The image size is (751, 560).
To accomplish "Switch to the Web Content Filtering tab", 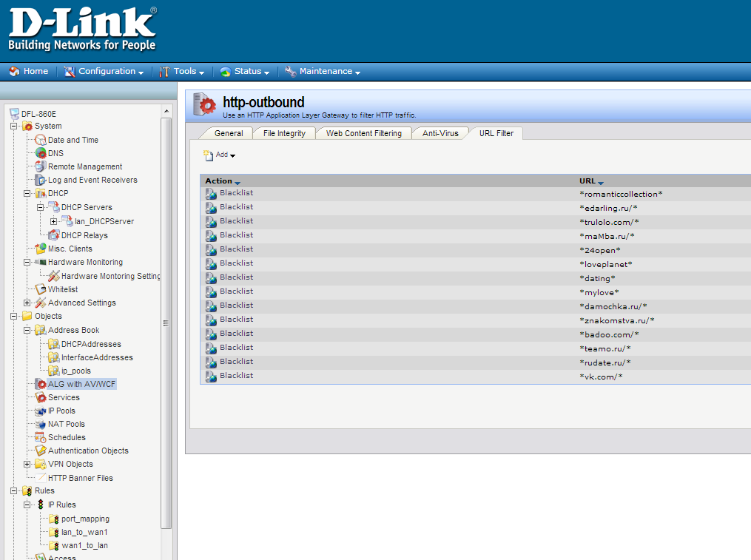I will (x=363, y=133).
